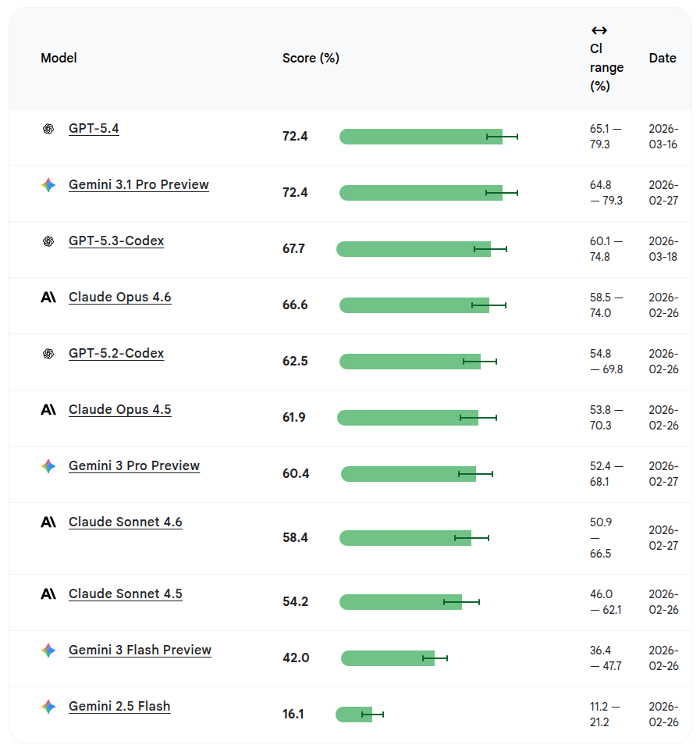Open the Claude Opus 4.5 model link
Viewport: 700px width, 752px height.
(x=119, y=410)
